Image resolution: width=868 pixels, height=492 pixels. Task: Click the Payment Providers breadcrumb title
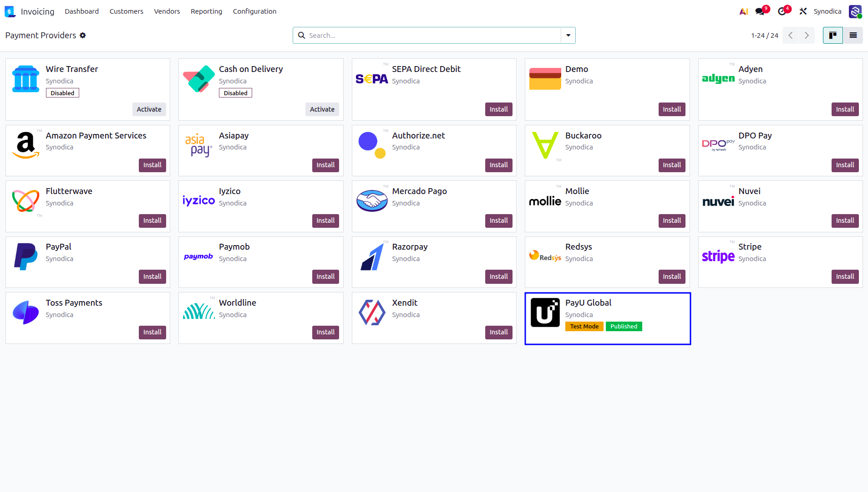pyautogui.click(x=41, y=36)
